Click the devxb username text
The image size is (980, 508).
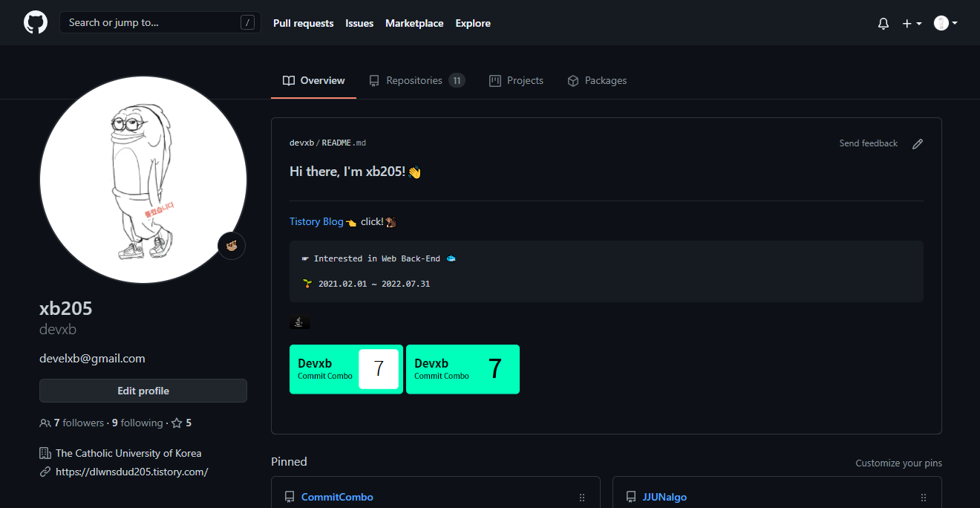(x=58, y=330)
